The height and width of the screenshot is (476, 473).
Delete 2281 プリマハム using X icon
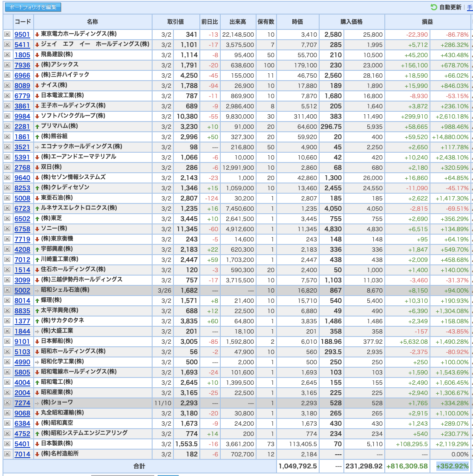tap(7, 127)
